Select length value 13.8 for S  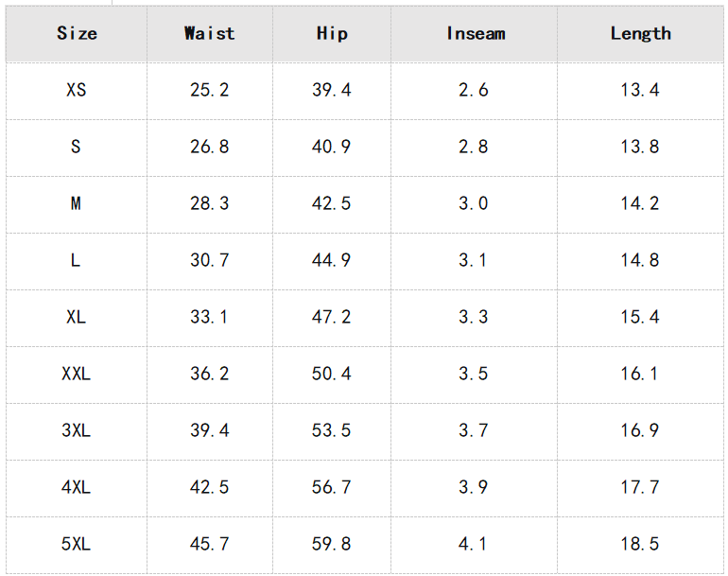tap(640, 148)
